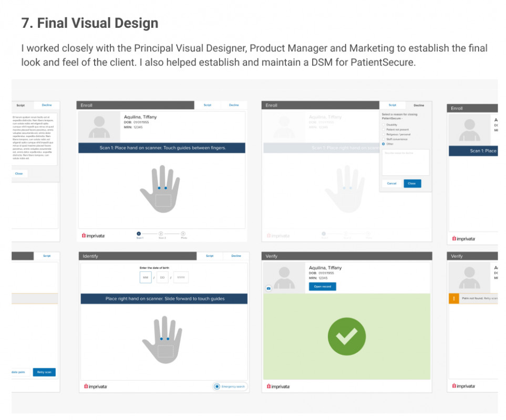Viewport: 506px width, 420px height.
Task: Click the MM month input field
Action: pyautogui.click(x=146, y=277)
